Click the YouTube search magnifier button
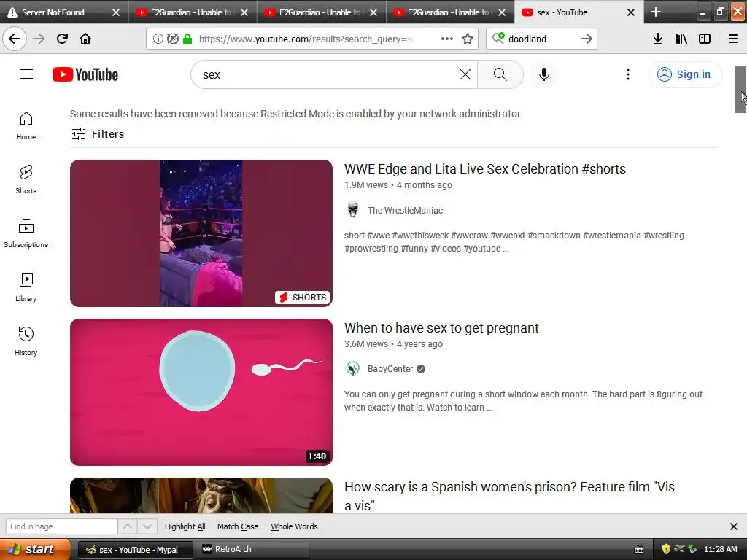747x560 pixels. (500, 74)
